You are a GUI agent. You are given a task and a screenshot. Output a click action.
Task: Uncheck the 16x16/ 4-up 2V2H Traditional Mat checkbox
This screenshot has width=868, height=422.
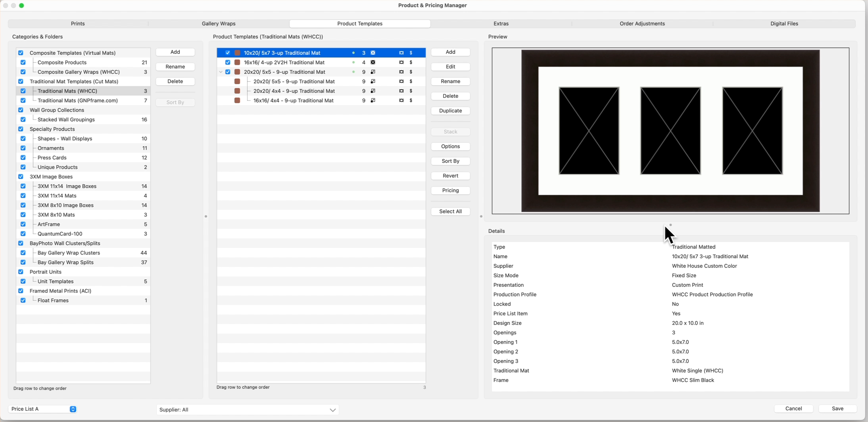pos(228,62)
